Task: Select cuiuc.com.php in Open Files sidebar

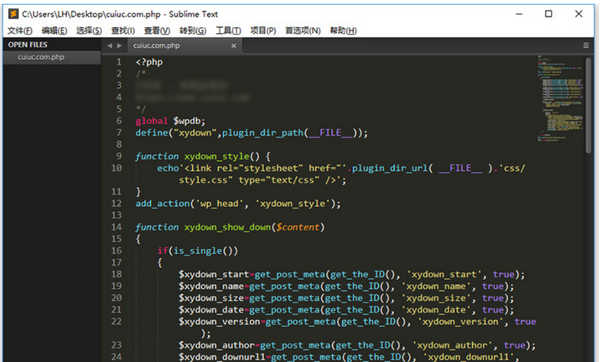Action: 52,57
